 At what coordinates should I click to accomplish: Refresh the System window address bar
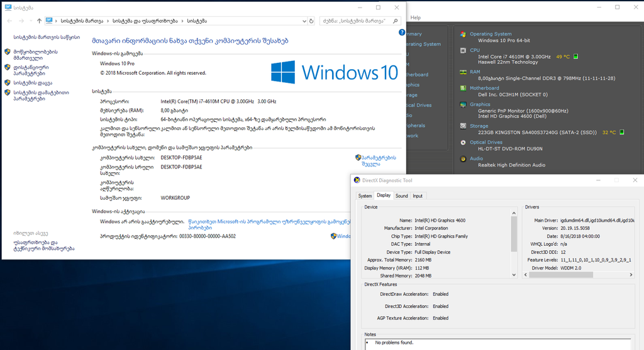tap(311, 21)
